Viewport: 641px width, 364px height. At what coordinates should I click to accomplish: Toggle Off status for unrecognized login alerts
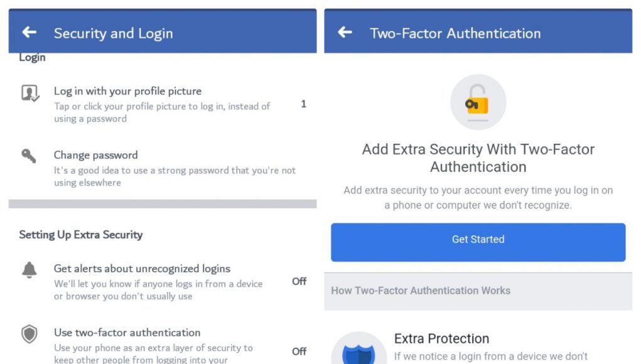[299, 282]
